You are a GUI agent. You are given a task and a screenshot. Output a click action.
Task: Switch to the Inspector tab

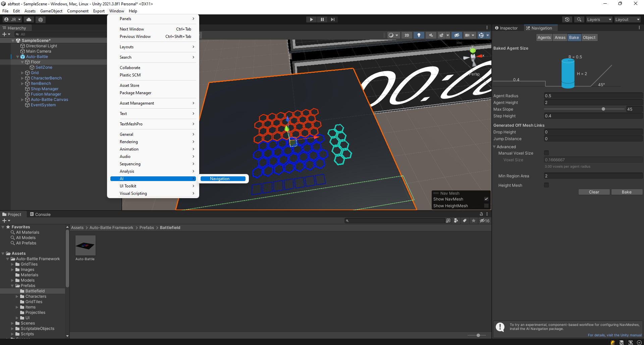pos(506,28)
